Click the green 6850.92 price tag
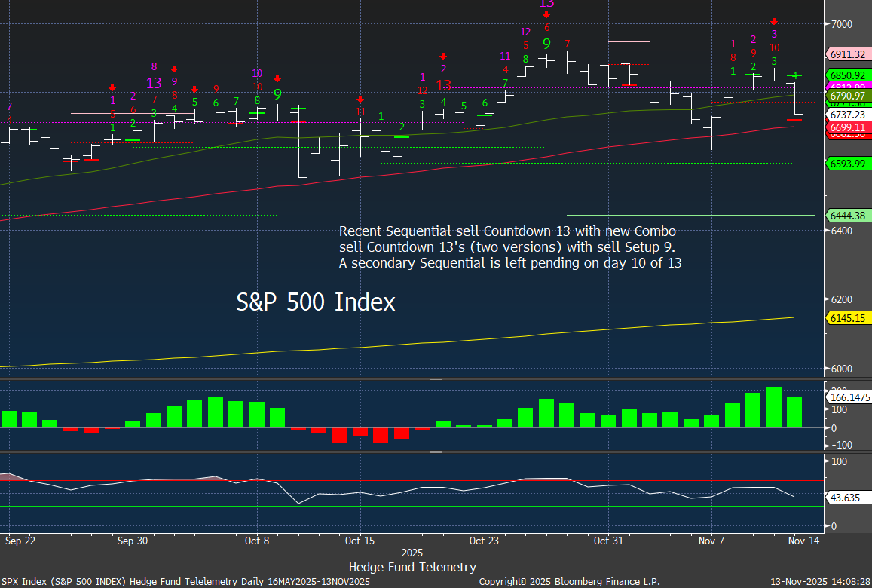This screenshot has height=588, width=872. (846, 75)
